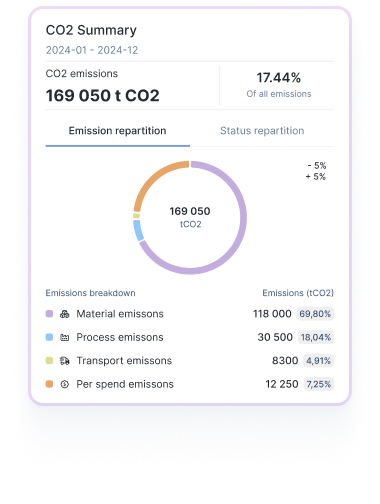Viewport: 380px width, 504px height.
Task: Select the yellow Transport emissions swatch
Action: click(49, 361)
